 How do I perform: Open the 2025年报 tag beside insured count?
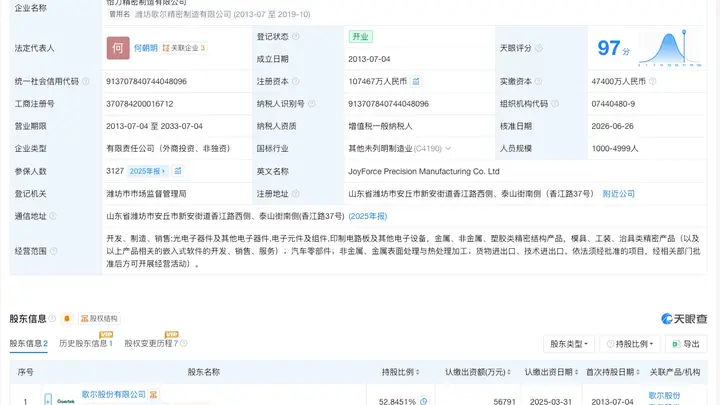(x=147, y=171)
